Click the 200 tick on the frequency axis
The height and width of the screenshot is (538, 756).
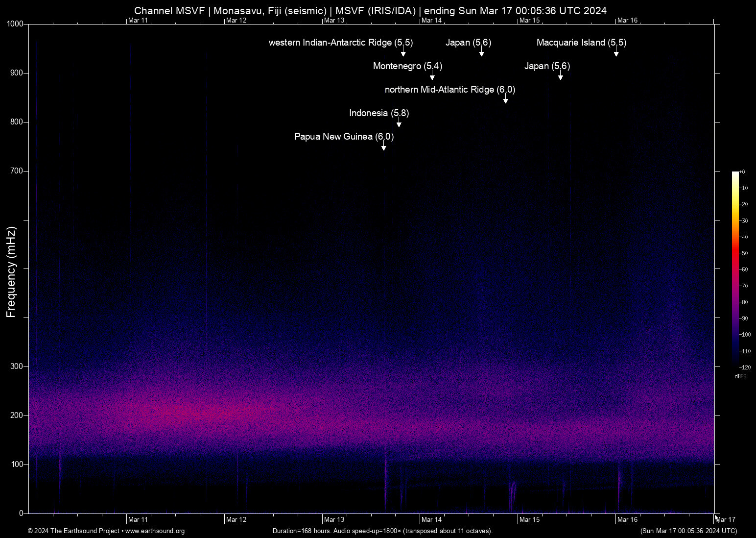(x=17, y=416)
